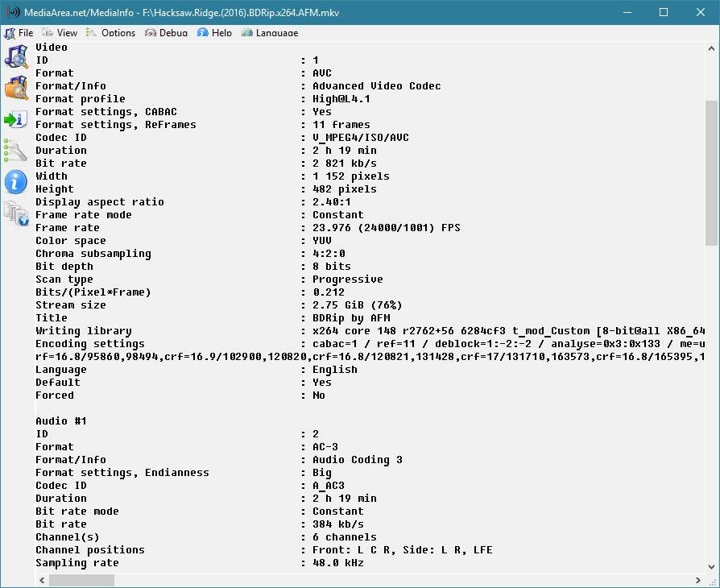This screenshot has height=588, width=720.
Task: Click the '0.212' Bits/(Pixel*Frame) value
Action: point(329,292)
